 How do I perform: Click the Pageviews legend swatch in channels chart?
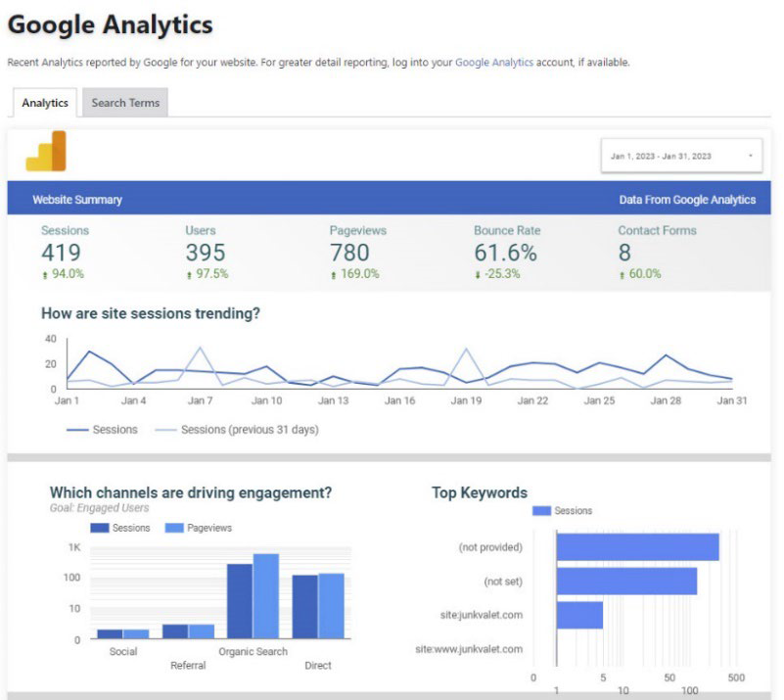[174, 528]
